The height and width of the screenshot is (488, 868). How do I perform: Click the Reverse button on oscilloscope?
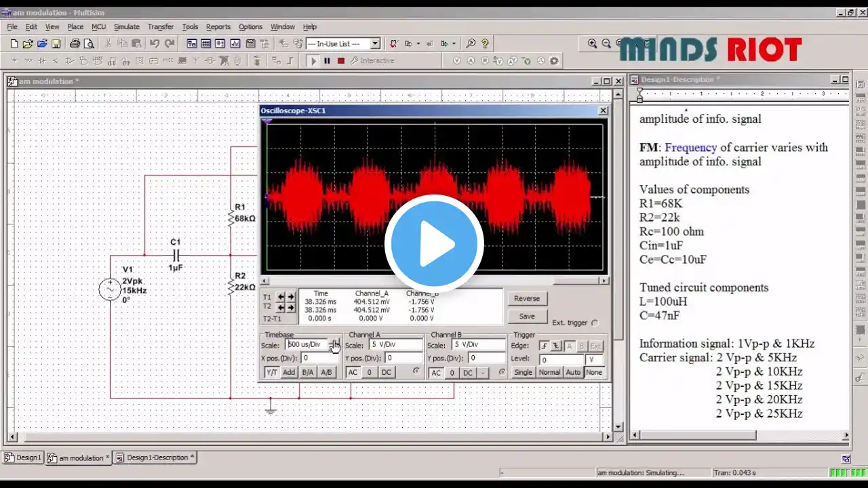(527, 298)
